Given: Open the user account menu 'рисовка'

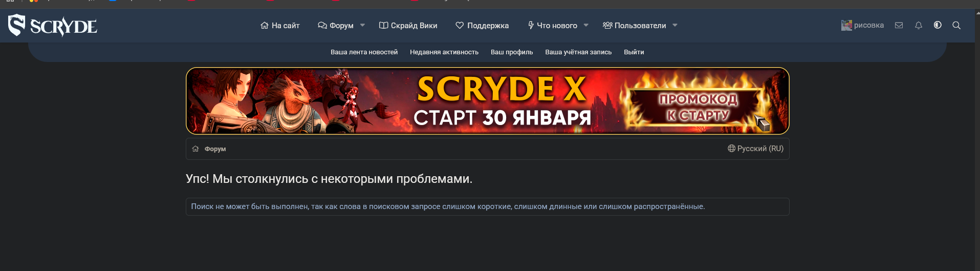Looking at the screenshot, I should click(x=862, y=25).
